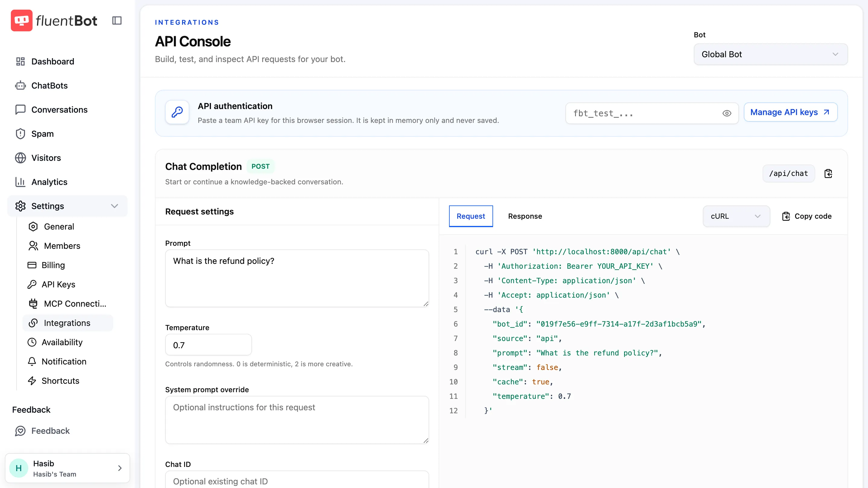Switch to the Request tab

(x=471, y=216)
